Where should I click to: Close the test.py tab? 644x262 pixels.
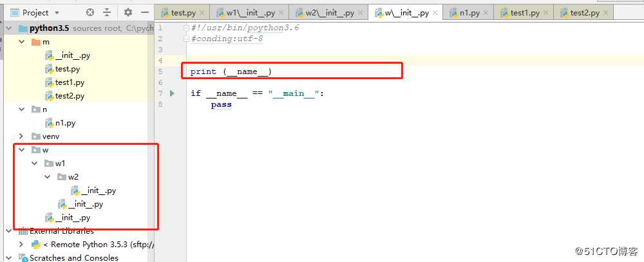click(202, 13)
